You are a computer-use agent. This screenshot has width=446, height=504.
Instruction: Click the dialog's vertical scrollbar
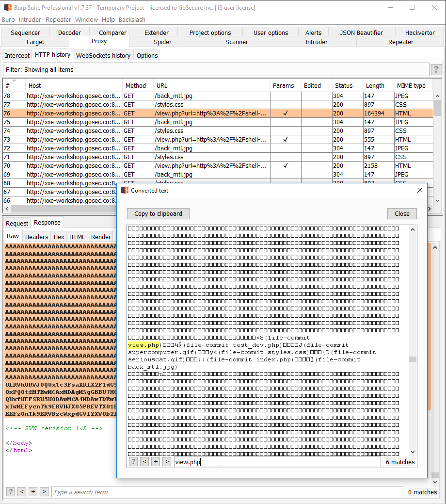pyautogui.click(x=412, y=359)
